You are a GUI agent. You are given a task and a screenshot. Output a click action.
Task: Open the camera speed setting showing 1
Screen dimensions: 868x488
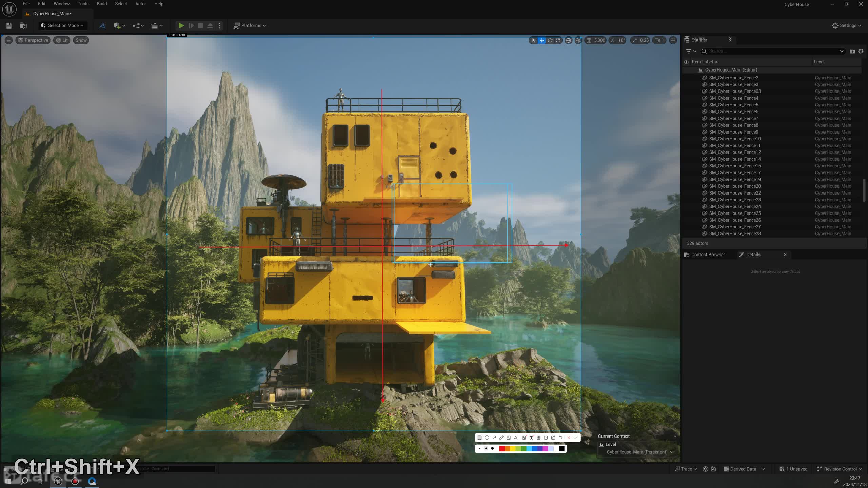(659, 40)
